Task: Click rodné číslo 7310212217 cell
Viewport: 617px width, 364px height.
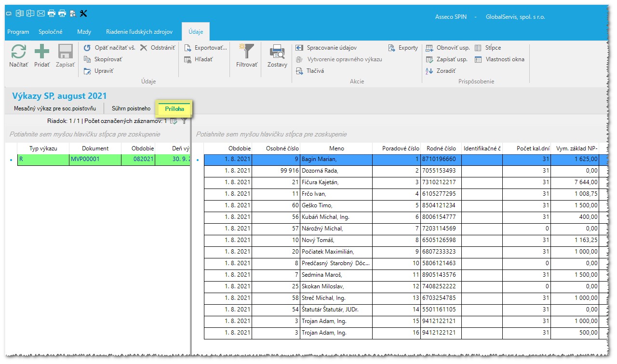Action: [x=441, y=182]
